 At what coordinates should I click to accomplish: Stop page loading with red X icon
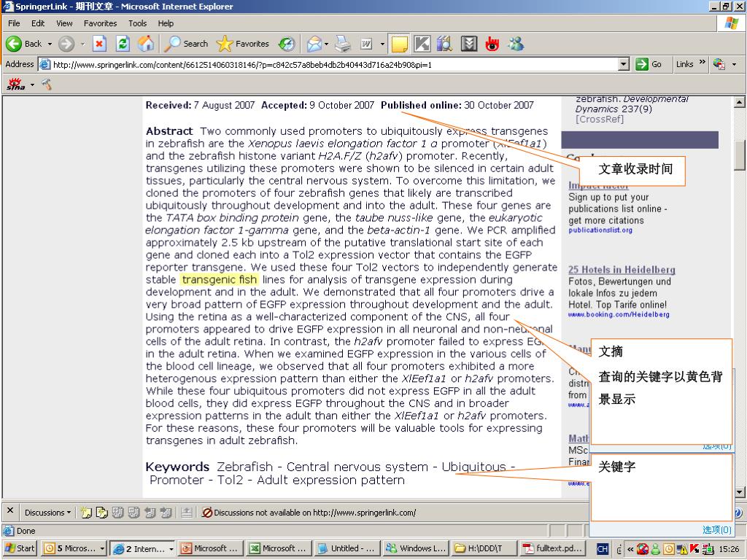tap(99, 44)
